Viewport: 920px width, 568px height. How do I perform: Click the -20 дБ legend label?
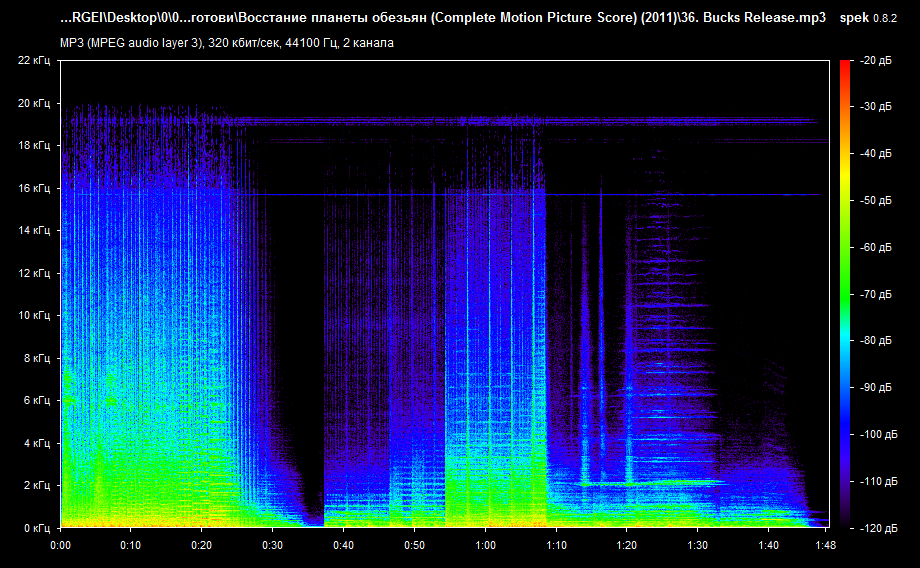[875, 60]
